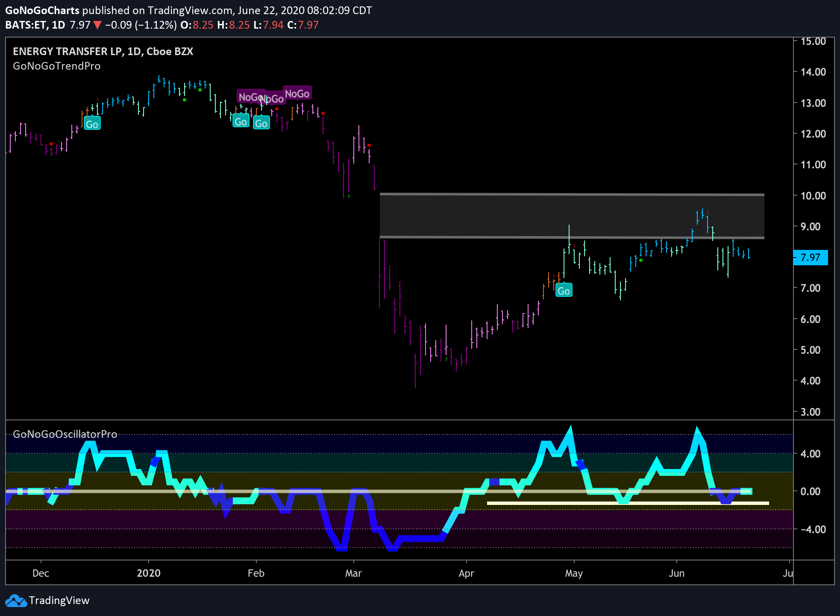Click the red down-triangle price change indicator
Viewport: 840px width, 616px height.
coord(97,25)
